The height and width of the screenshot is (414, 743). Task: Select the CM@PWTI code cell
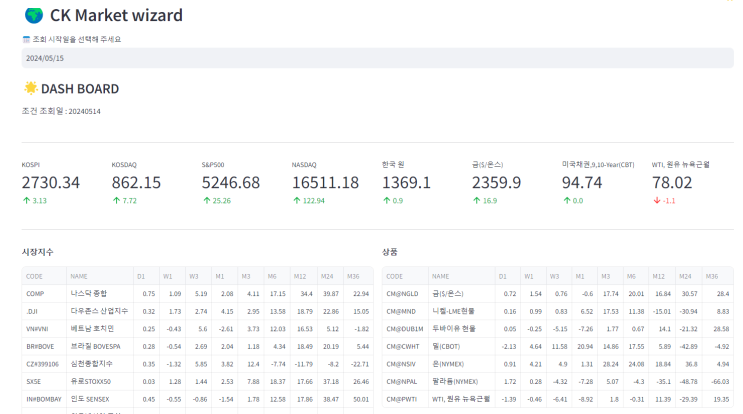[405, 399]
